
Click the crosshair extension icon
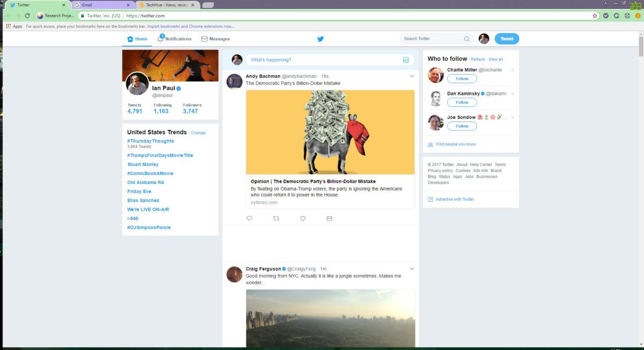(627, 16)
